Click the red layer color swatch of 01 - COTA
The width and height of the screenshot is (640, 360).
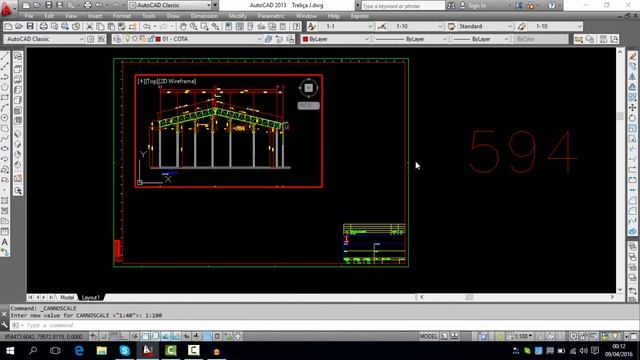coord(158,39)
